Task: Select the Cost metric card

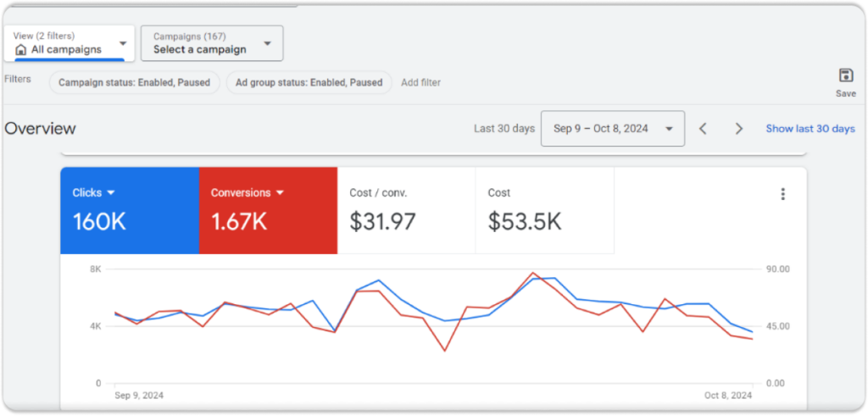Action: pos(545,211)
